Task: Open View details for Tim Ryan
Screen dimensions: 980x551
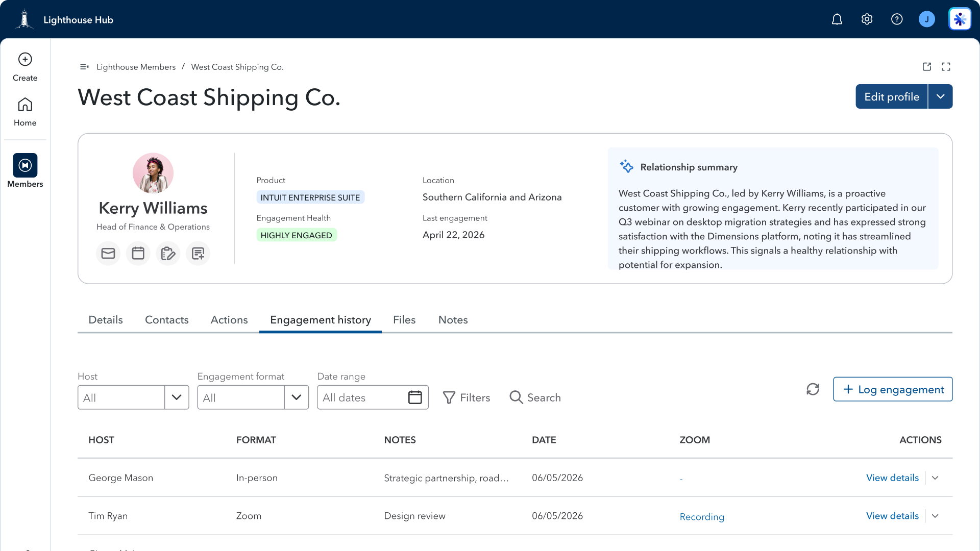Action: (892, 516)
